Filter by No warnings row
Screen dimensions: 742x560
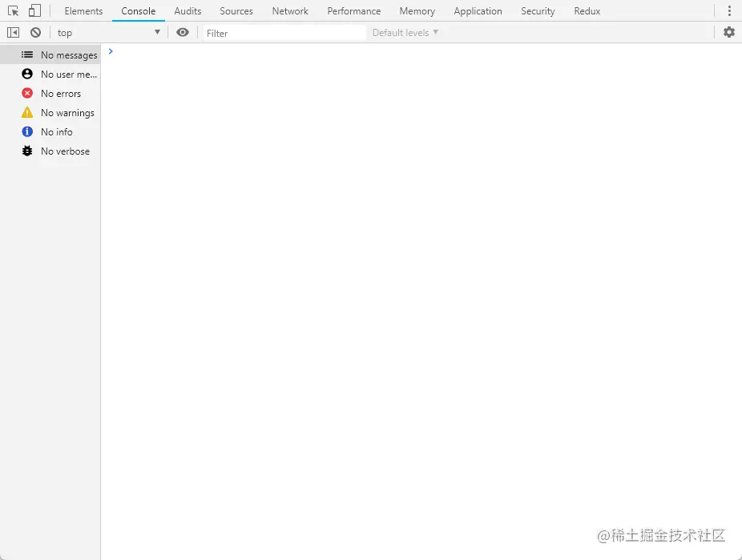tap(50, 113)
